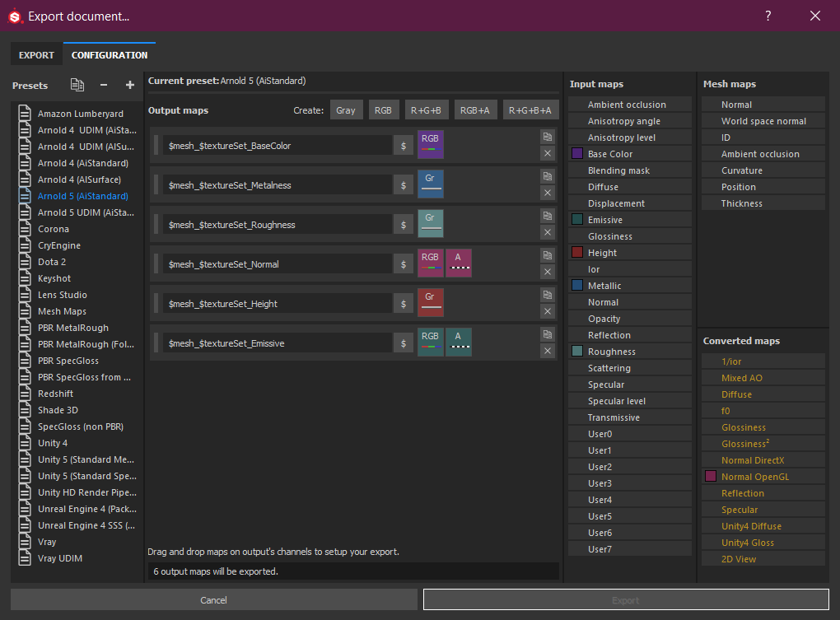
Task: Click the blue Gr channel of Metalness
Action: [430, 184]
